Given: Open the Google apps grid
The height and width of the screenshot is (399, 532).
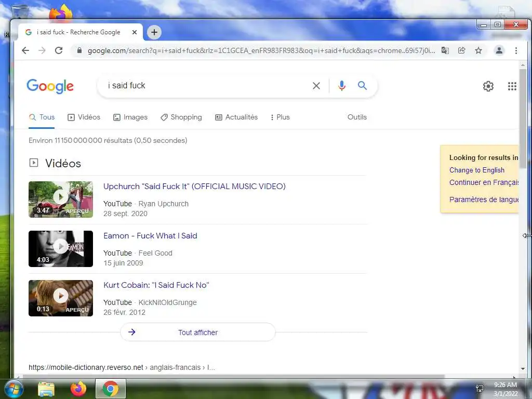Looking at the screenshot, I should (512, 86).
